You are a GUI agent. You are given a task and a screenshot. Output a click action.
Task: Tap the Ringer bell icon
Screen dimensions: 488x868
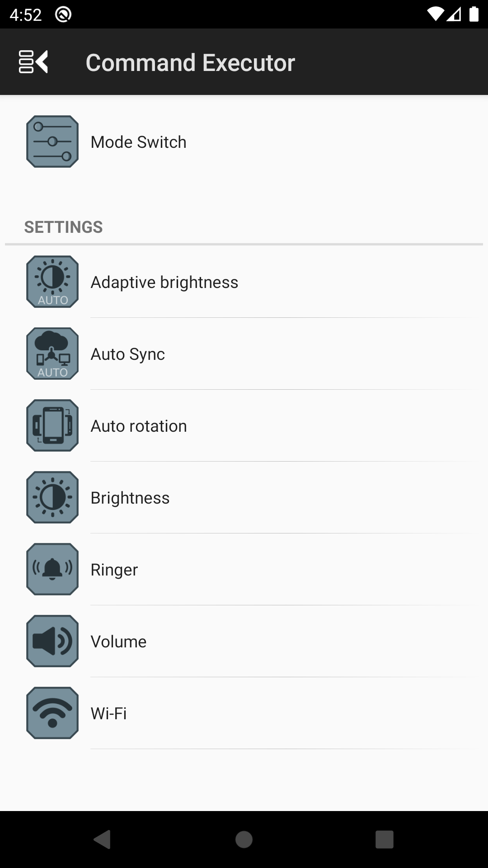[x=52, y=570]
